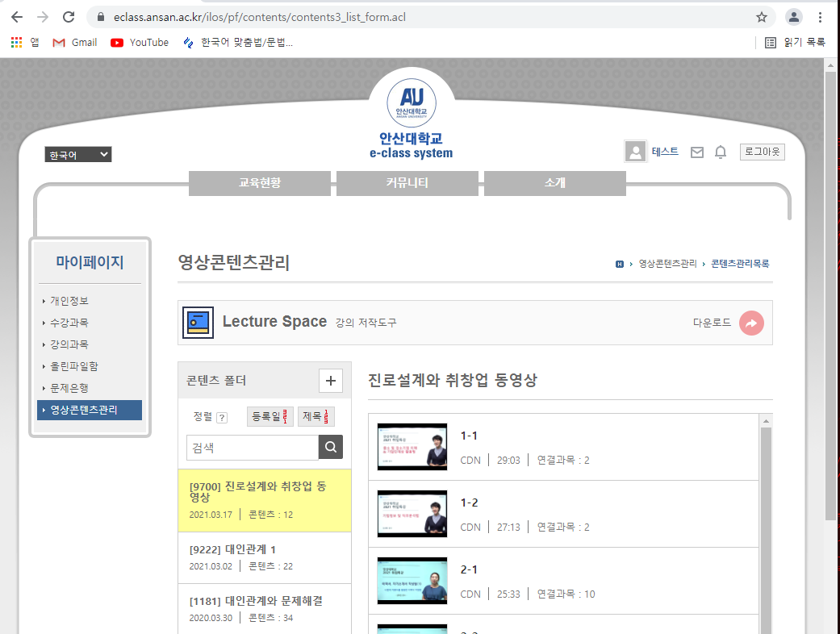
Task: Select folder [9700] 진로설계와 취창업 동영상
Action: coord(265,501)
